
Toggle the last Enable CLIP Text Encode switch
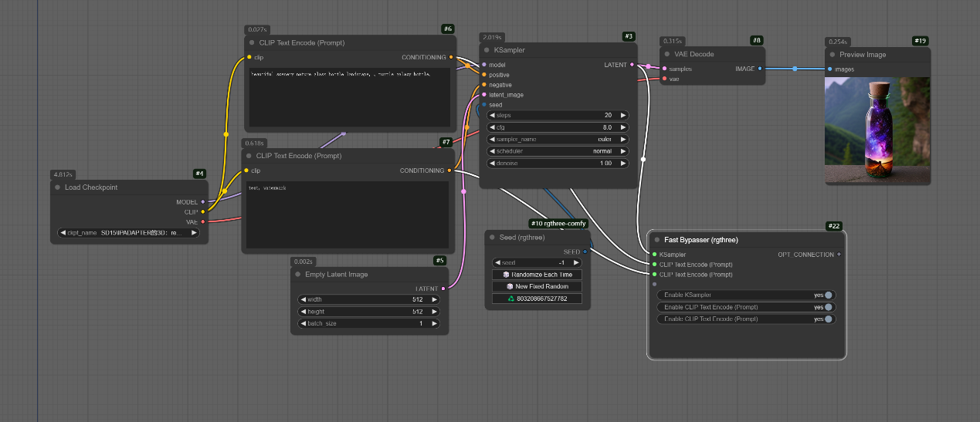(x=828, y=319)
